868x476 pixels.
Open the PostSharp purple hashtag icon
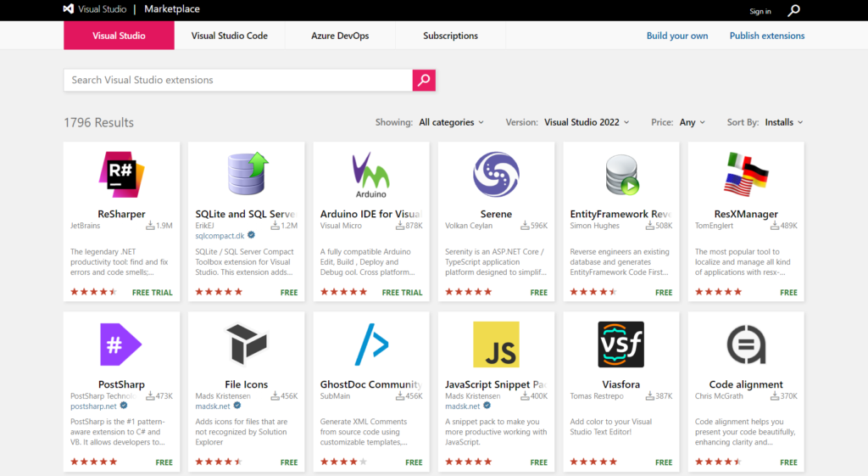[x=121, y=344]
